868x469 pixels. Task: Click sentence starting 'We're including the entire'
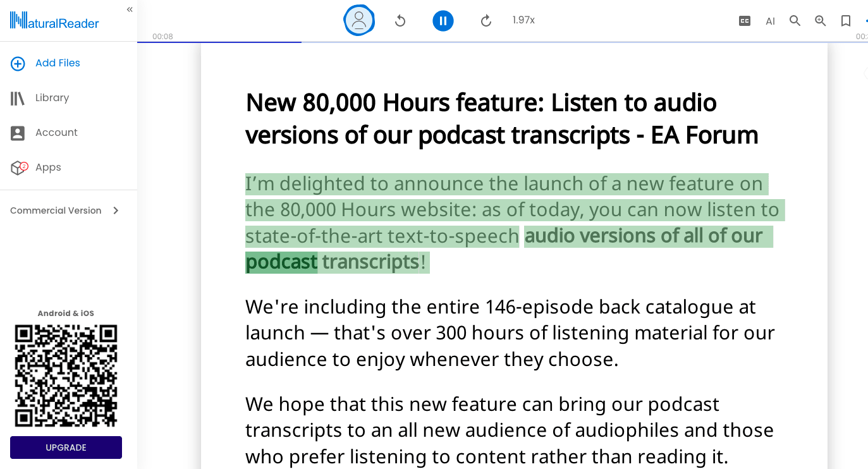click(x=510, y=333)
